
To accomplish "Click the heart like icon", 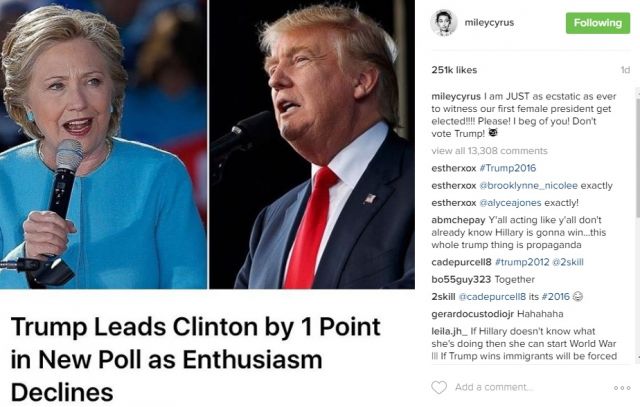I will pyautogui.click(x=439, y=387).
